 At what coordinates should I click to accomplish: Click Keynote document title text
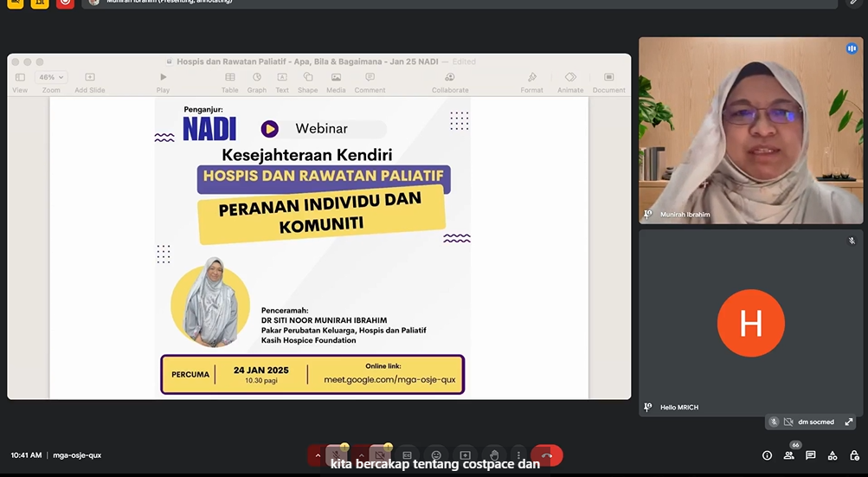click(x=307, y=61)
